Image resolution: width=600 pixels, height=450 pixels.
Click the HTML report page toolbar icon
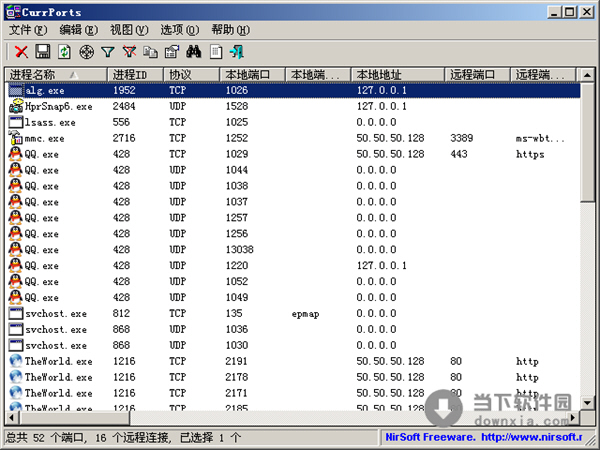coord(216,52)
